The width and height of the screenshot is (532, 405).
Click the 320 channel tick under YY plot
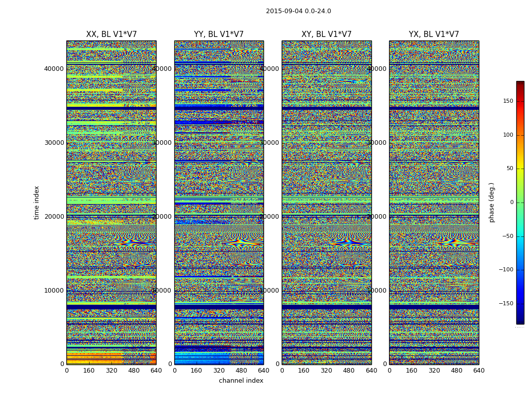[219, 371]
